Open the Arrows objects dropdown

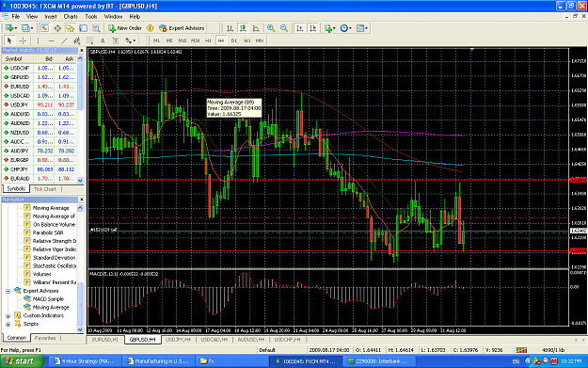coord(130,40)
